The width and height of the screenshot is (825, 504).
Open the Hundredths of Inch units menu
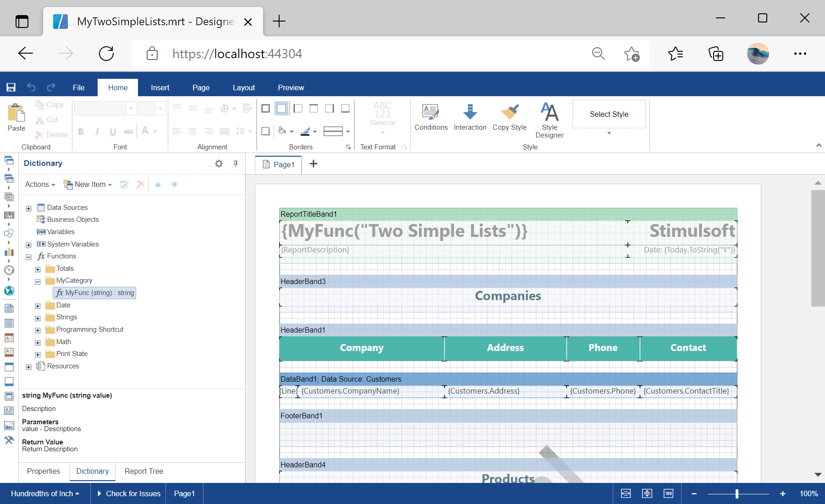pyautogui.click(x=45, y=493)
